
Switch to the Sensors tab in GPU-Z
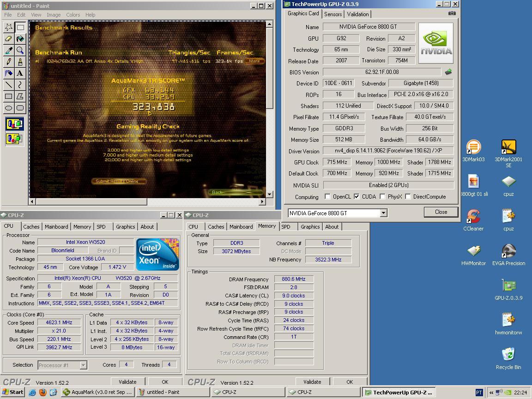tap(333, 14)
